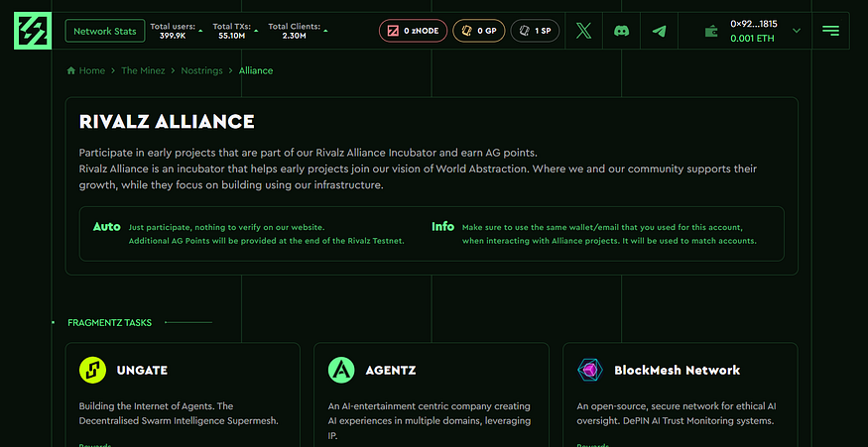Click the FRAGMENTZ TASKS section label
This screenshot has height=447, width=868.
(109, 322)
